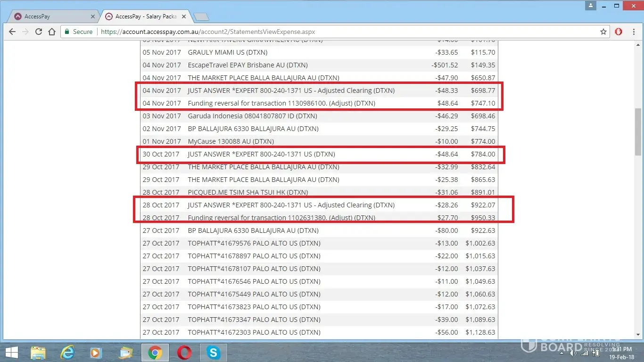Reload the AccessPay statement page
Image resolution: width=644 pixels, height=362 pixels.
point(39,32)
